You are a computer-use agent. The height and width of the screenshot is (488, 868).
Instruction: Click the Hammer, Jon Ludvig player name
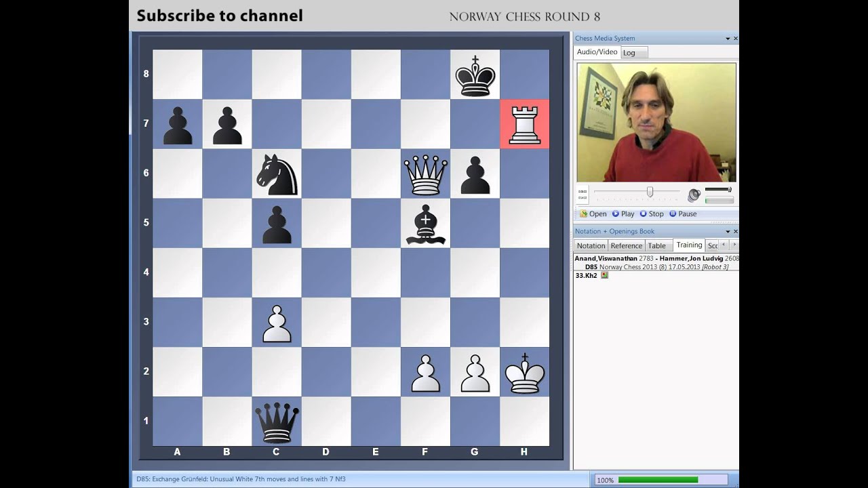point(691,258)
